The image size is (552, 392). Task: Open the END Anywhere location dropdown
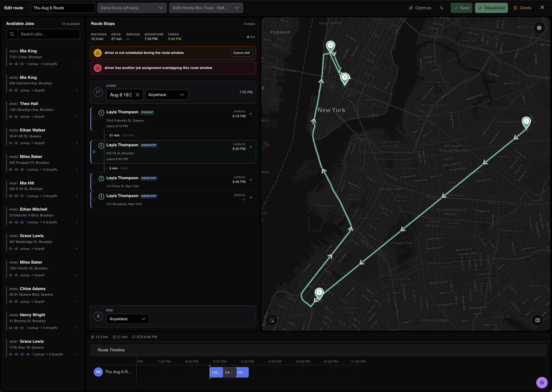pos(128,319)
